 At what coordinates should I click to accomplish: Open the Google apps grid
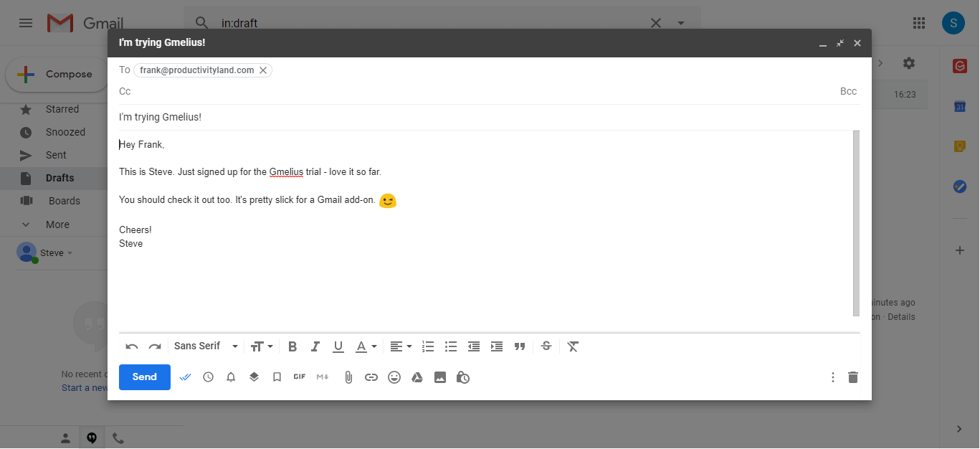click(x=919, y=23)
